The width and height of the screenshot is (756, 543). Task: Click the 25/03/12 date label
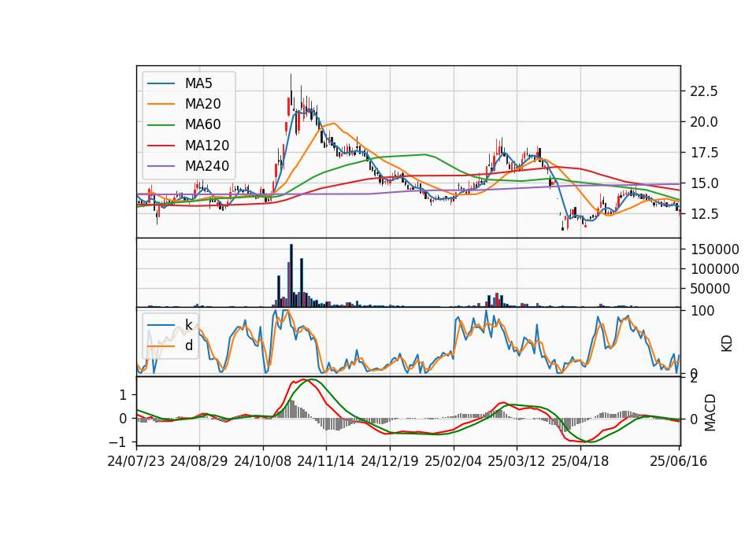coord(517,461)
